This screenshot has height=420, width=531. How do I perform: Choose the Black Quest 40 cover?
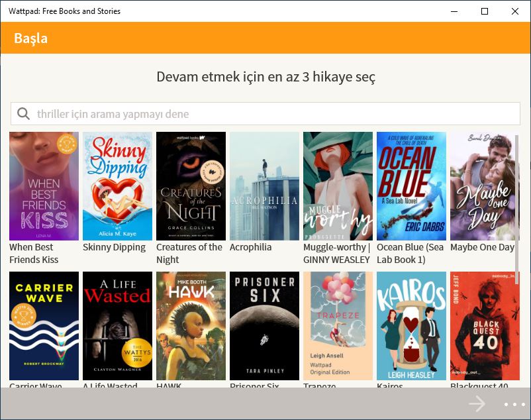coord(485,326)
